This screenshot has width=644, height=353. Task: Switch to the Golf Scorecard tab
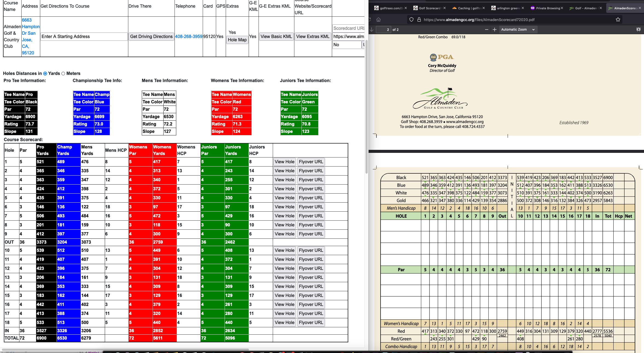[x=429, y=8]
